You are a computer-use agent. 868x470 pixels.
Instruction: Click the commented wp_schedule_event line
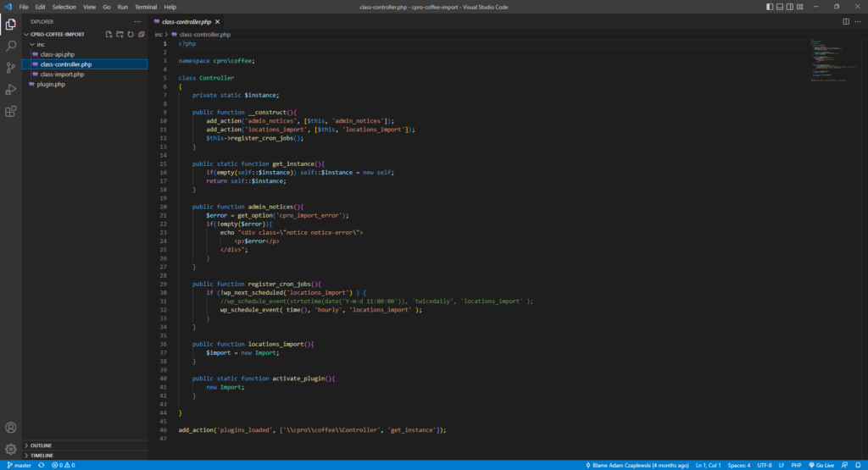click(x=376, y=301)
